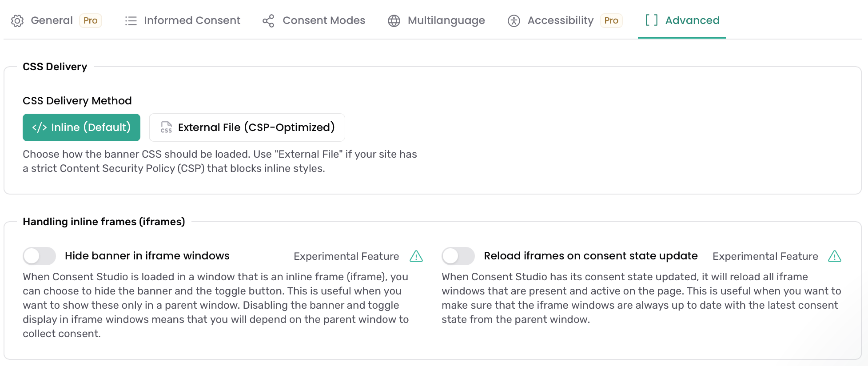Click the Pro badge next to Accessibility
Screen dimensions: 868x366
click(611, 20)
